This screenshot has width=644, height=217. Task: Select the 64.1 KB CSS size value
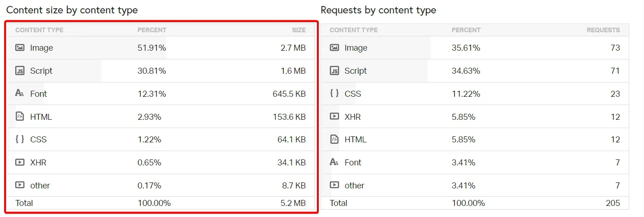(292, 140)
